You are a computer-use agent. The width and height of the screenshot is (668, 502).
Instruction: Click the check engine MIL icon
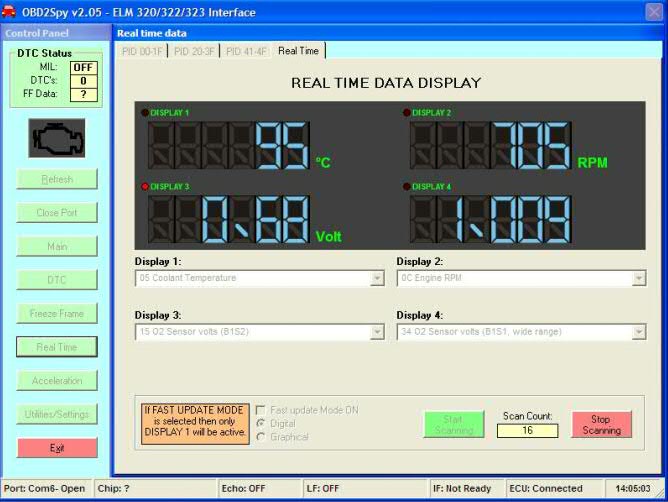click(57, 138)
